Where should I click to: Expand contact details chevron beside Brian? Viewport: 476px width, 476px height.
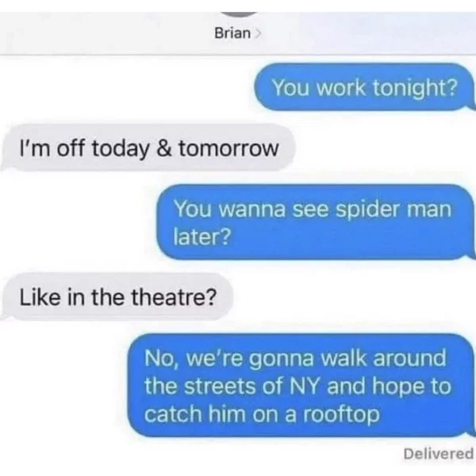(x=257, y=33)
